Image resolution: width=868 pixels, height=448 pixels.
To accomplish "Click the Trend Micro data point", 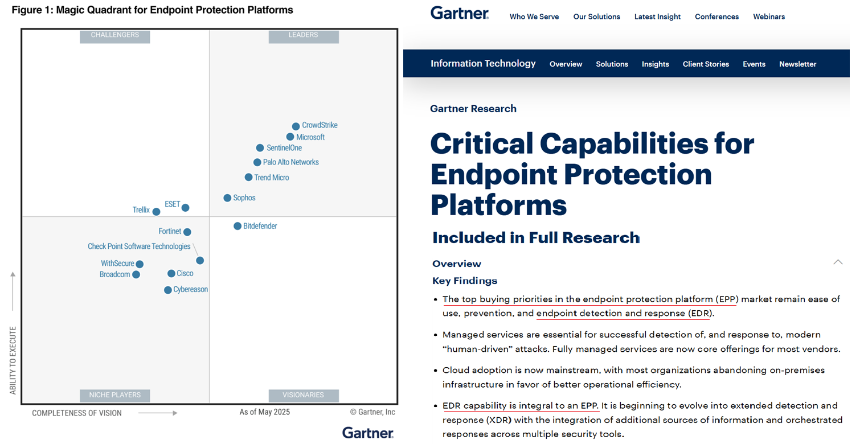I will 248,178.
